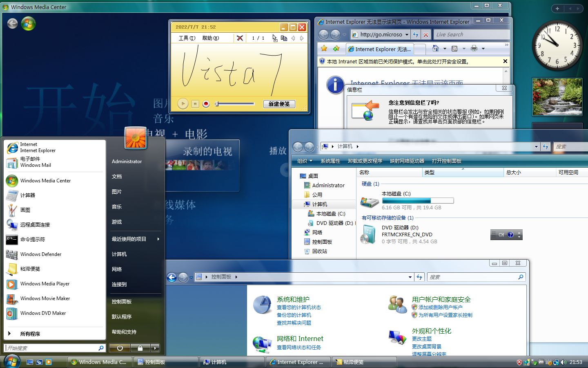Image resolution: width=588 pixels, height=368 pixels.
Task: Click the RSS feeds icon in Internet Explorer
Action: tap(454, 49)
